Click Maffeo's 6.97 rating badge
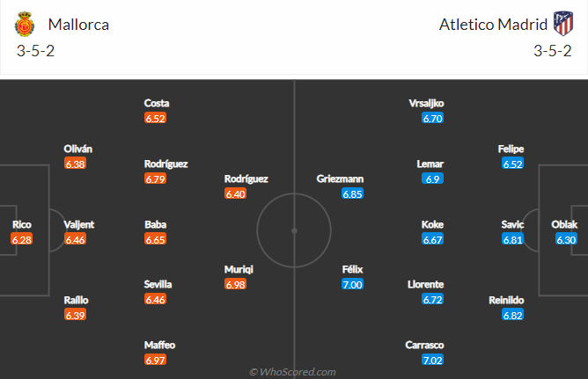The height and width of the screenshot is (379, 588). pyautogui.click(x=155, y=360)
